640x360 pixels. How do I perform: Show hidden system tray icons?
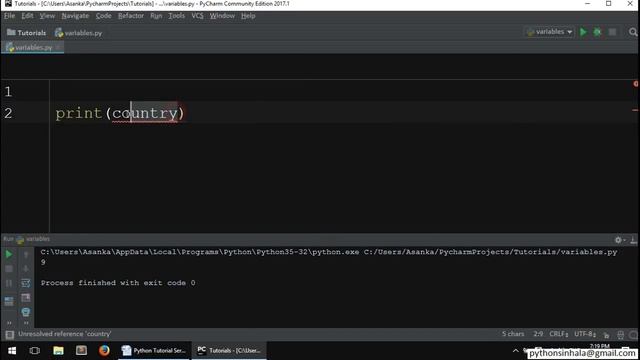pos(516,351)
